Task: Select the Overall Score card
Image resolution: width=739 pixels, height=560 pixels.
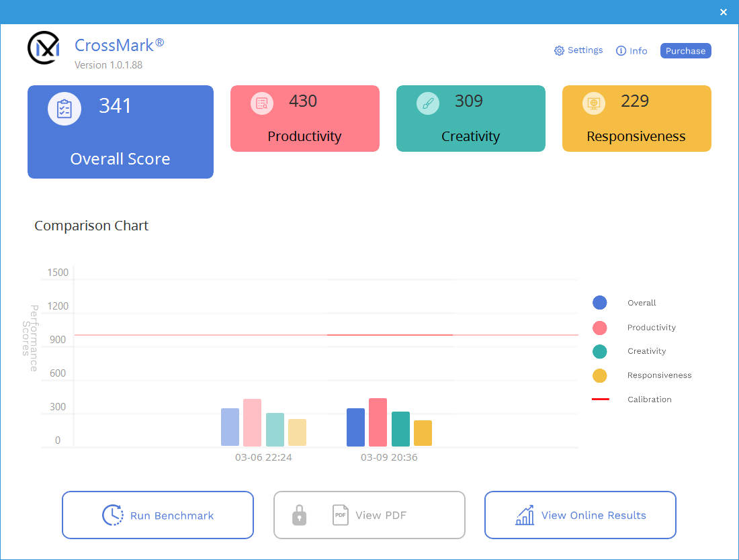Action: tap(121, 132)
